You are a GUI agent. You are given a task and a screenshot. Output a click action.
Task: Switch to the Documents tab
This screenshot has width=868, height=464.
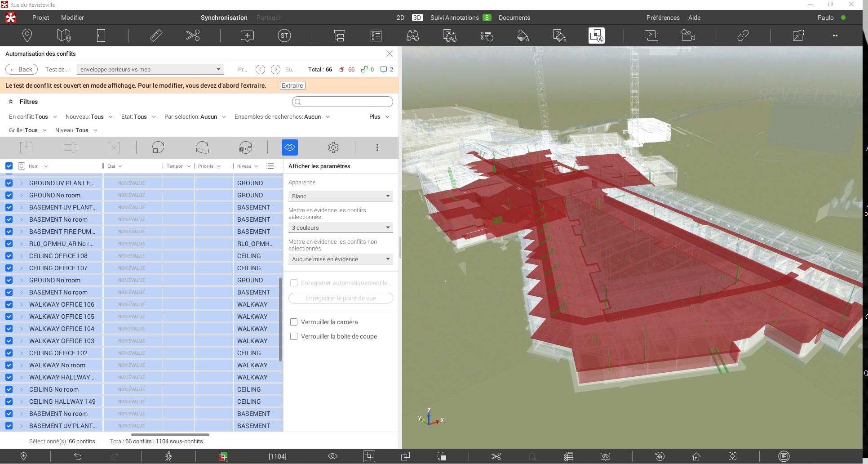coord(514,18)
